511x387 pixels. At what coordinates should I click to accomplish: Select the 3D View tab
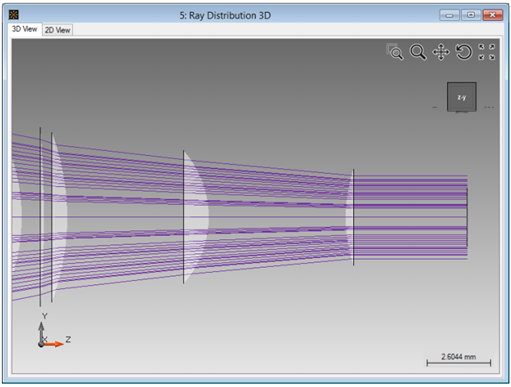[25, 29]
